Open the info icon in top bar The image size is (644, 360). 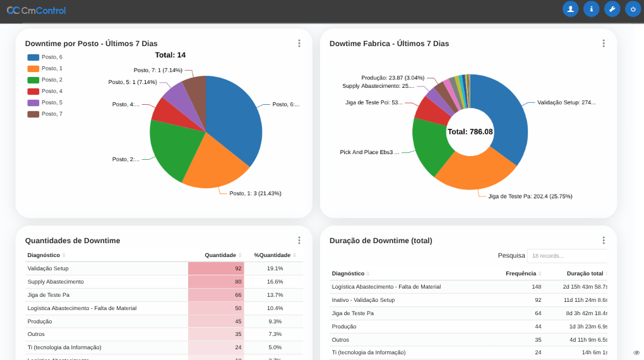pos(591,9)
